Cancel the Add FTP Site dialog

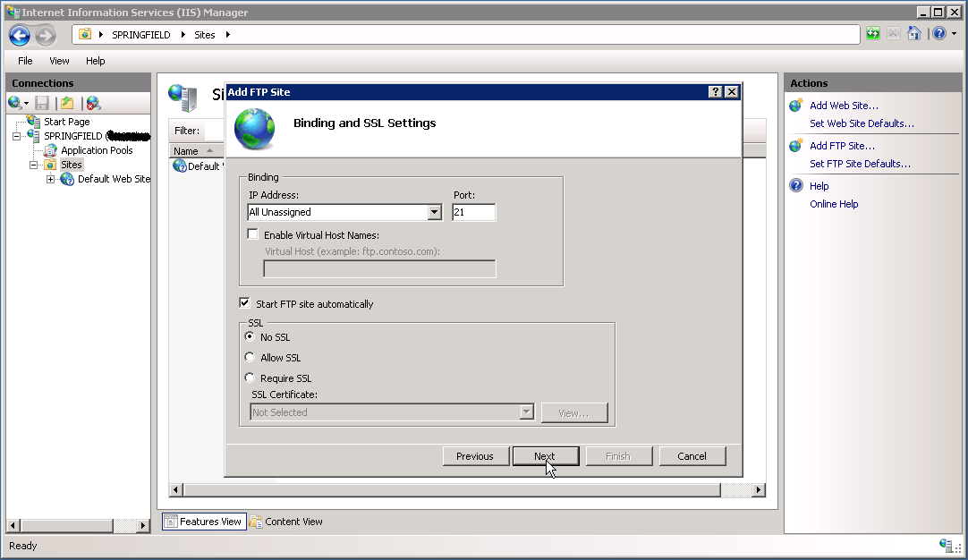692,456
